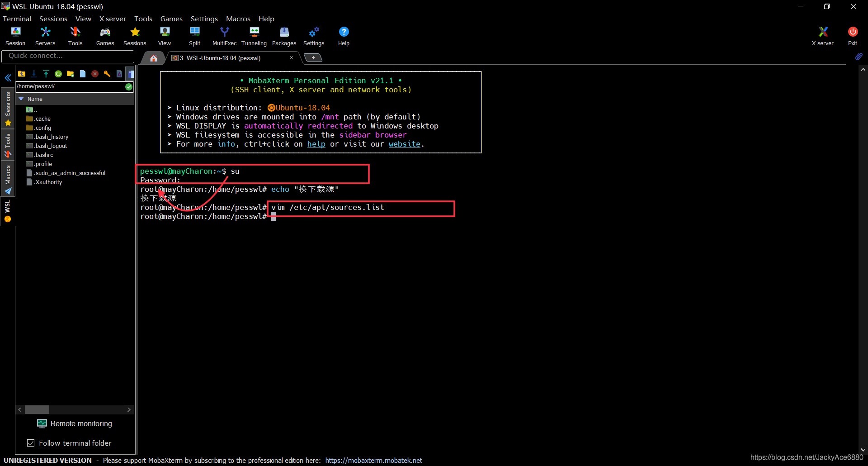Open the Session toolbar button
The image size is (868, 466).
point(15,36)
